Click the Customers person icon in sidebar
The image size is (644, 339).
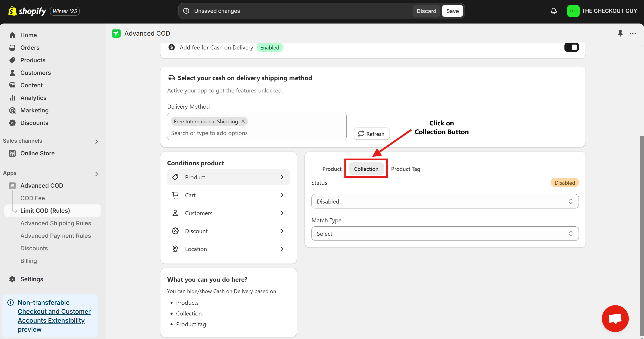pyautogui.click(x=12, y=73)
